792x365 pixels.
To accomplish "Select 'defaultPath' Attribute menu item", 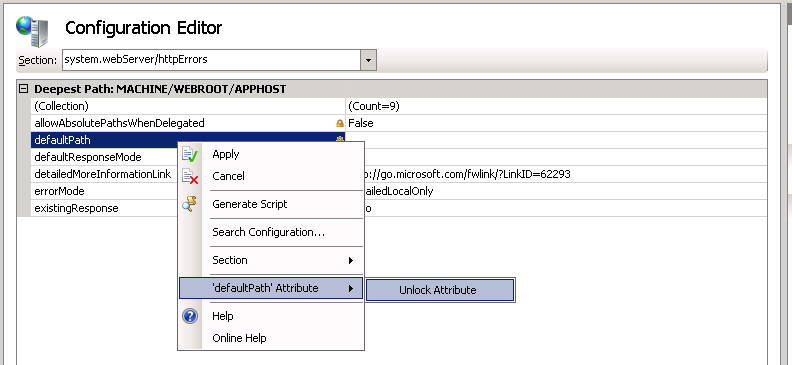I will [271, 288].
